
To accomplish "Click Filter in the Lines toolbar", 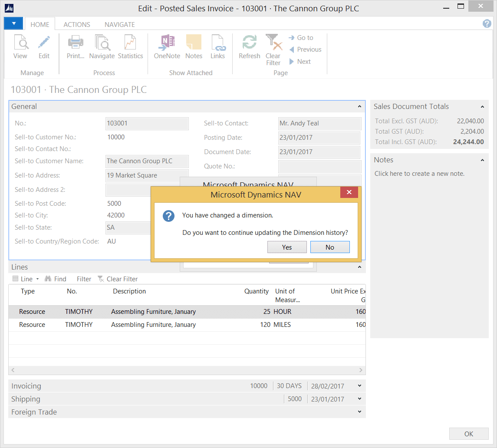I will click(84, 279).
